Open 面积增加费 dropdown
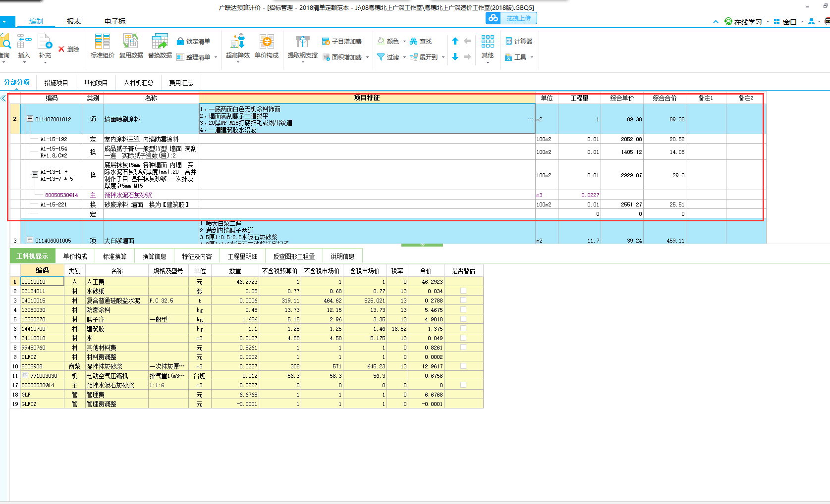Image resolution: width=830 pixels, height=504 pixels. pyautogui.click(x=367, y=57)
